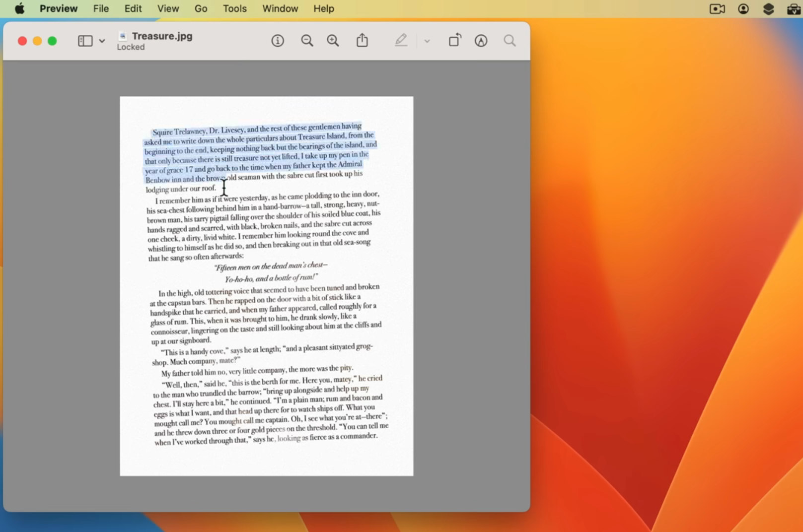The height and width of the screenshot is (532, 803).
Task: Click the line starting "My father told him no"
Action: pyautogui.click(x=257, y=371)
